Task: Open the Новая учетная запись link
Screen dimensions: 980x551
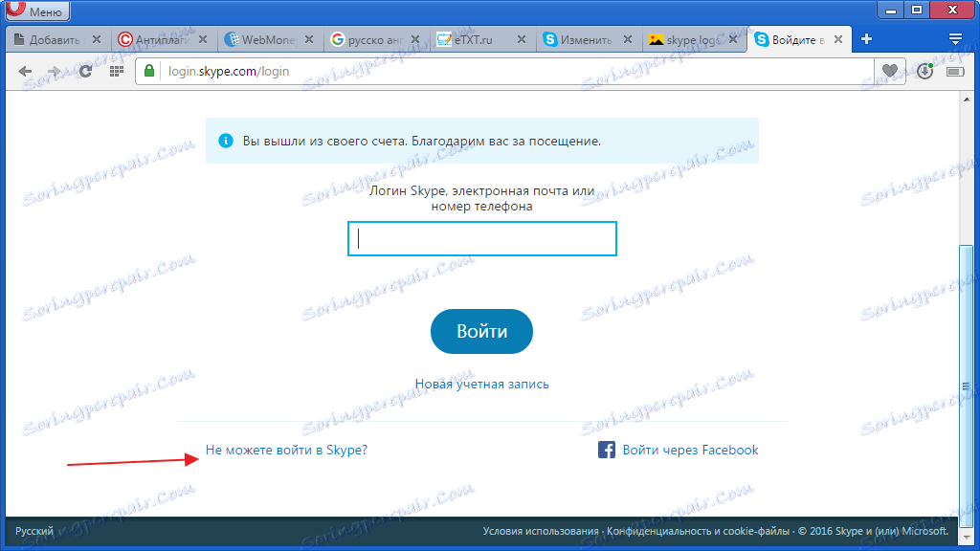Action: (x=482, y=385)
